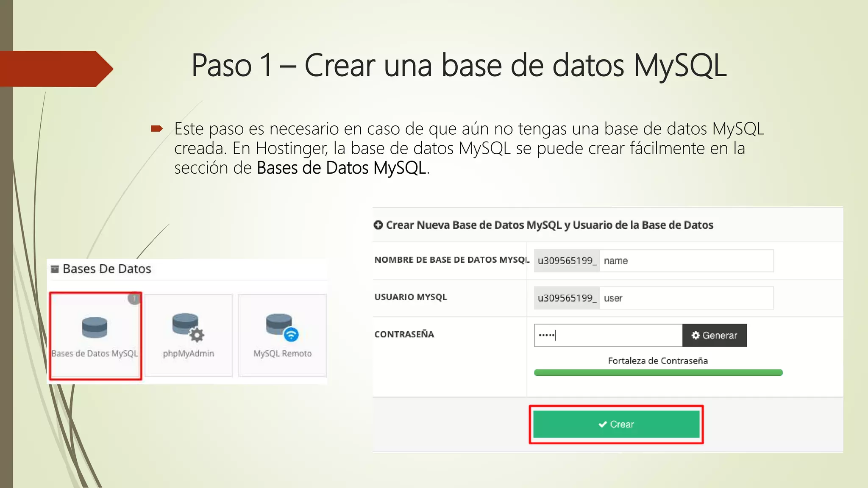
Task: Open the Bases de Datos MySQL database icon
Action: (95, 327)
